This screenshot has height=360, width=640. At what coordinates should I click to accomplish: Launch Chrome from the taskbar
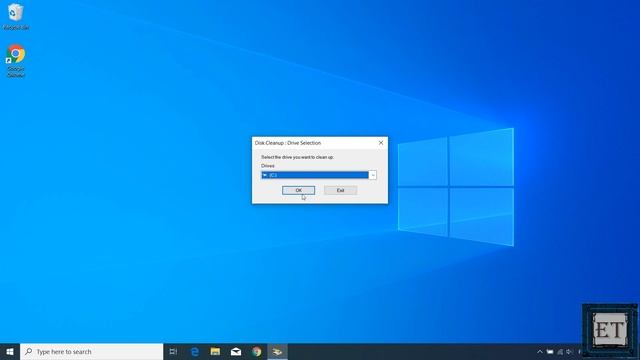tap(256, 351)
